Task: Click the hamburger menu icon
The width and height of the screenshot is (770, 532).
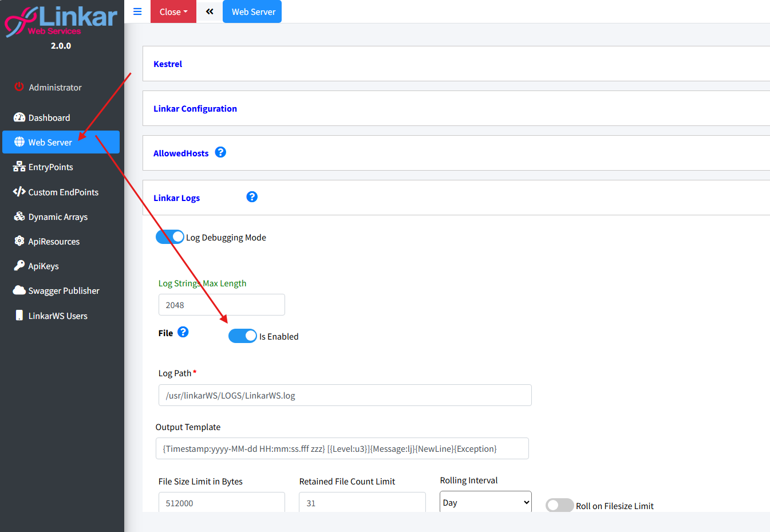Action: [137, 11]
